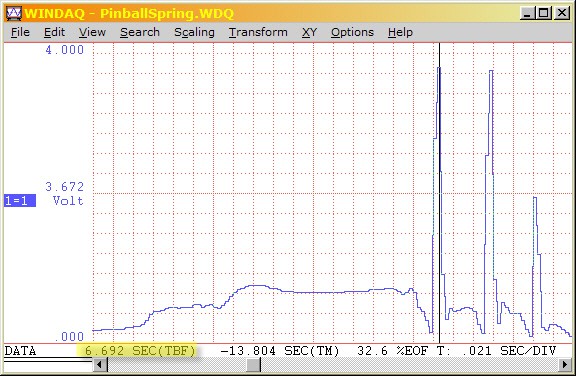This screenshot has height=376, width=576.
Task: Open the Search menu
Action: 140,32
